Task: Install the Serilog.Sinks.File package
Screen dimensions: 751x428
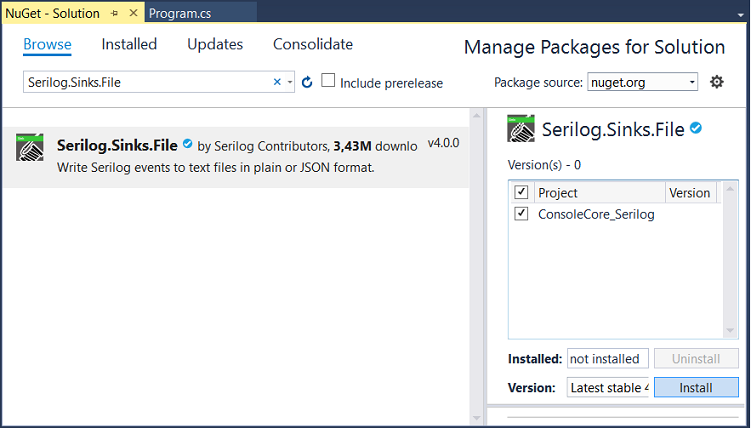Action: (x=696, y=387)
